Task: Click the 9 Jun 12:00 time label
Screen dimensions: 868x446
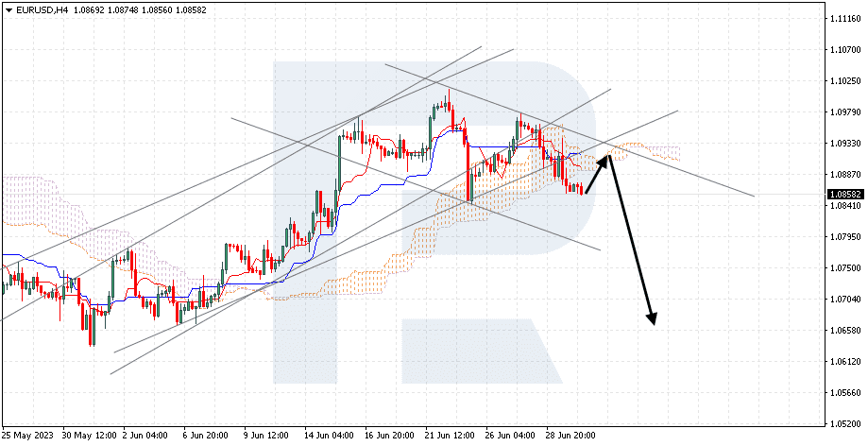Action: (265, 436)
